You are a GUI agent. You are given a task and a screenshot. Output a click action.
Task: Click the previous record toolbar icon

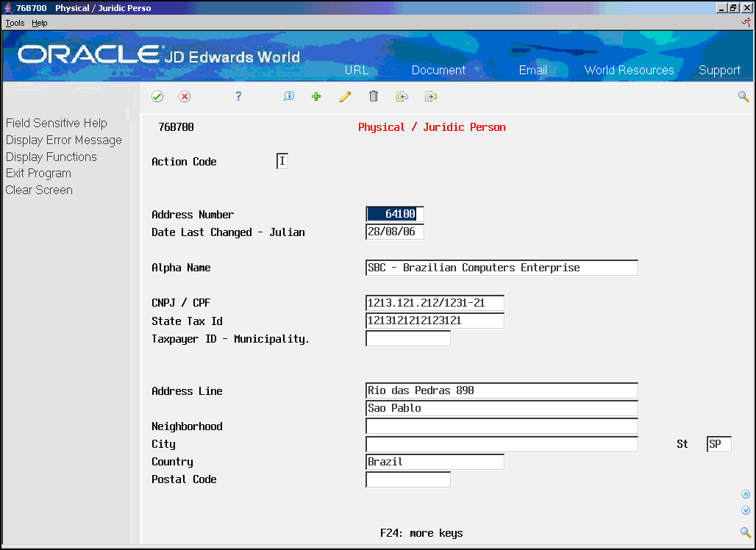402,96
